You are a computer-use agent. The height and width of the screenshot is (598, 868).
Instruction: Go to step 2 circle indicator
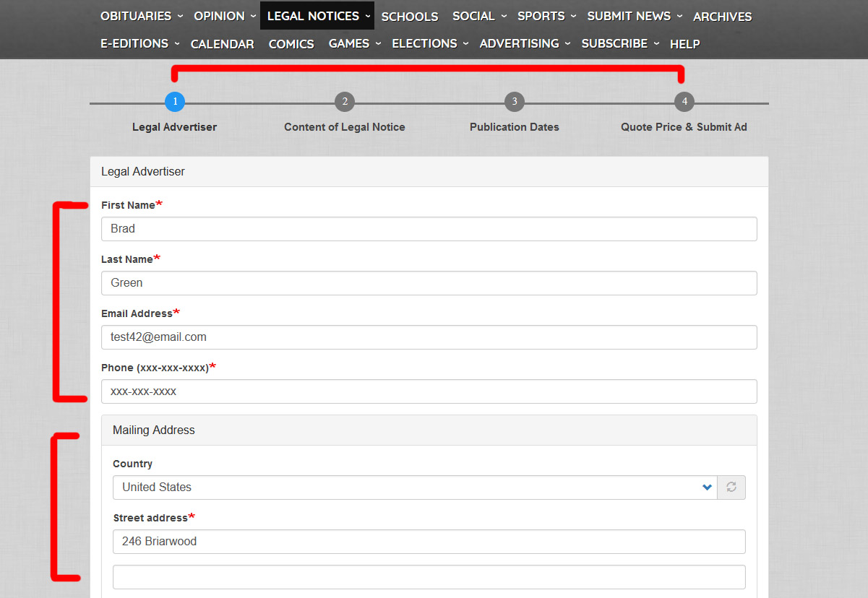point(345,102)
